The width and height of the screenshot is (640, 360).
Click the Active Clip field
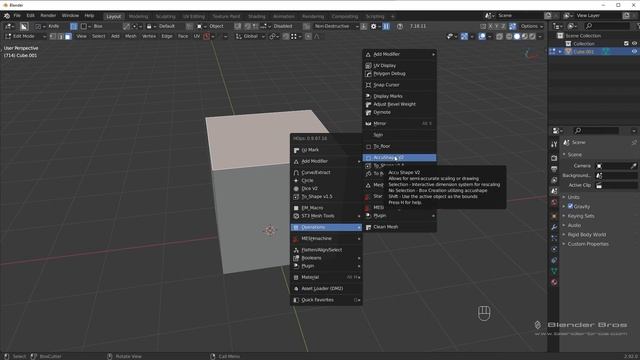[x=616, y=185]
